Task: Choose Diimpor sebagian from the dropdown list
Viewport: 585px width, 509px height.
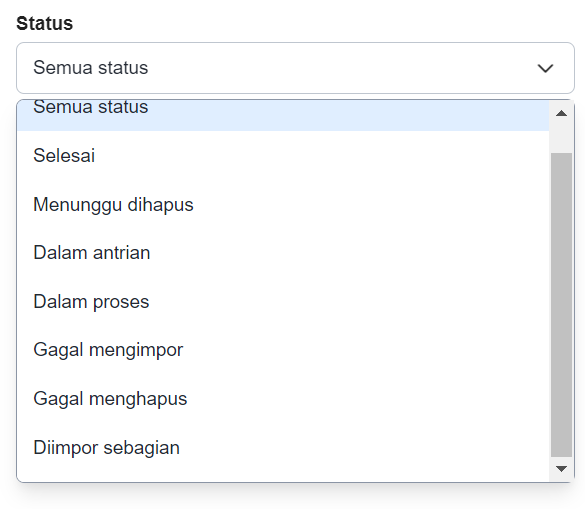Action: (283, 447)
